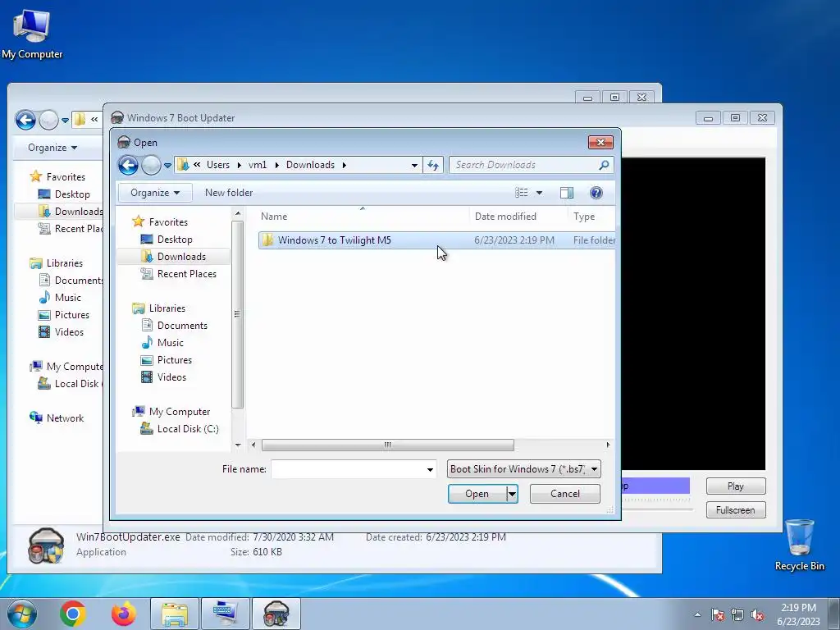Change view with the views icon
Viewport: 840px width, 630px height.
521,193
